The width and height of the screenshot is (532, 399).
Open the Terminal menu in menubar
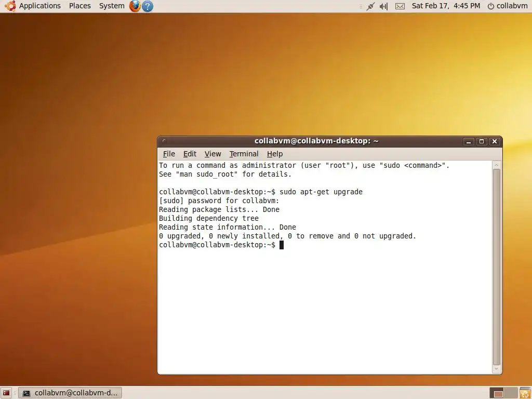(x=244, y=154)
